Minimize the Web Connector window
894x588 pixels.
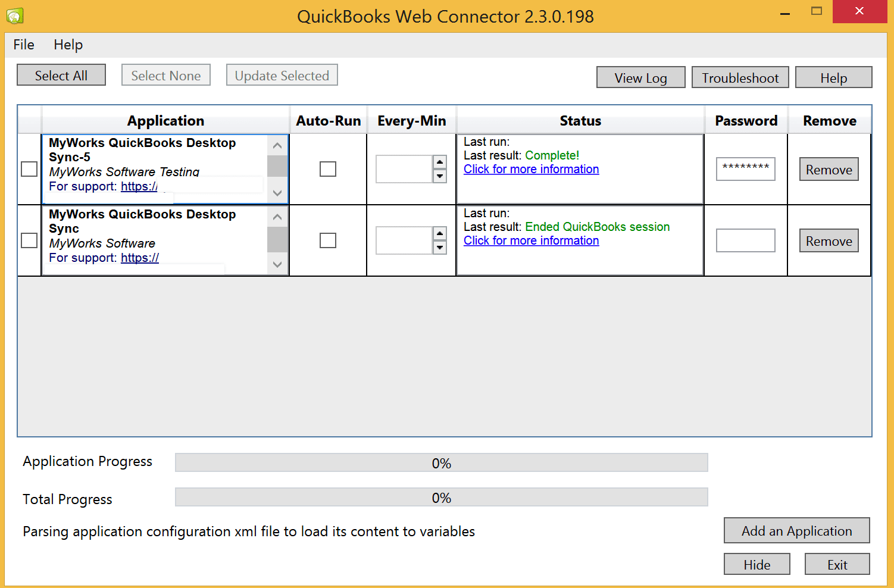[x=785, y=13]
